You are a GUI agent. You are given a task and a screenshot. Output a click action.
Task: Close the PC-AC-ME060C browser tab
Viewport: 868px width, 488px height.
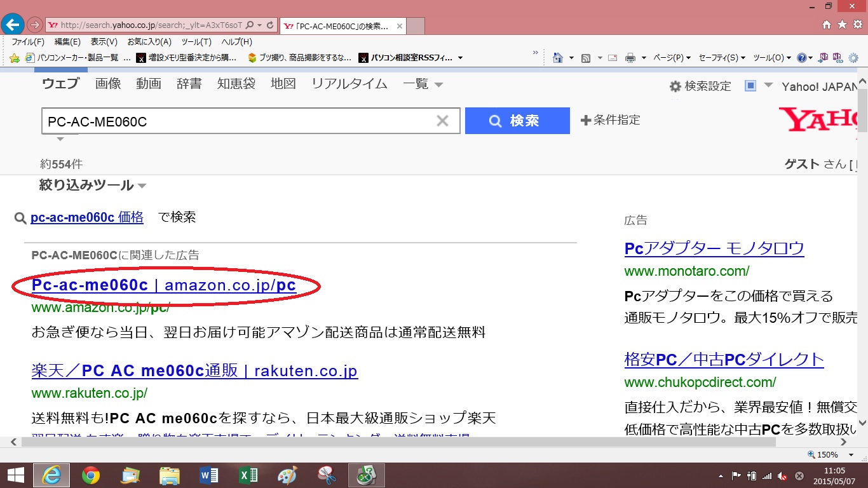399,26
